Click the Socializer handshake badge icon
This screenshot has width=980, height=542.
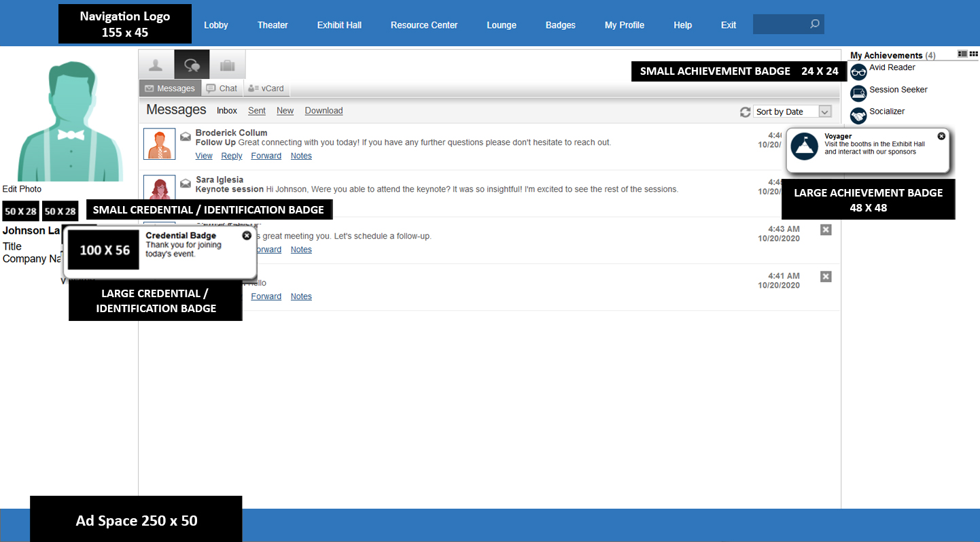859,116
